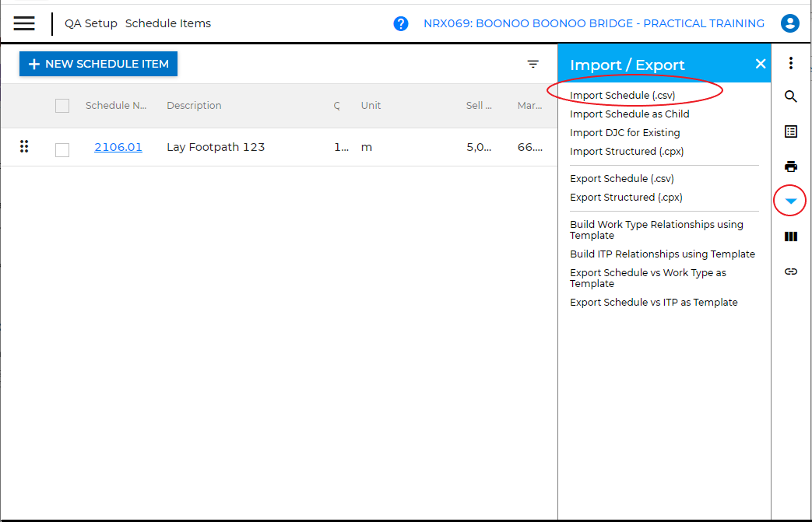Screen dimensions: 812x522
Task: Select Import Schedule as Child
Action: coord(630,114)
